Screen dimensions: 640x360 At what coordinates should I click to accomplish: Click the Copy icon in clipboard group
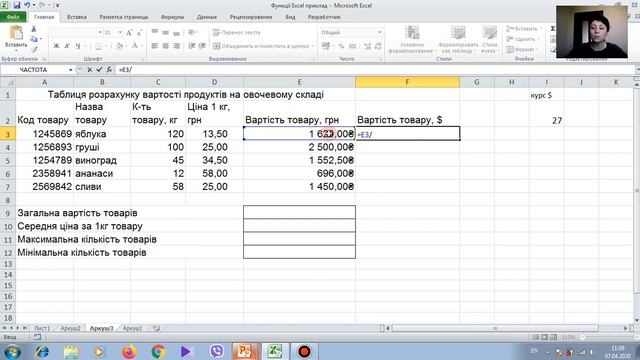point(33,39)
